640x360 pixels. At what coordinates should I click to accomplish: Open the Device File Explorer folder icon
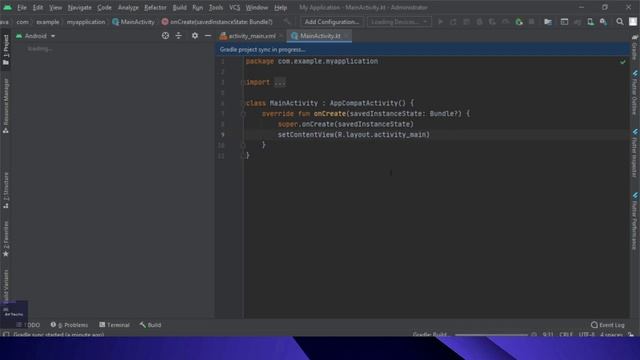pyautogui.click(x=548, y=22)
